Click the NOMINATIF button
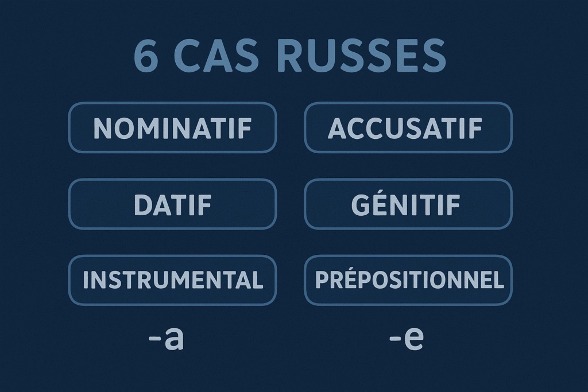The height and width of the screenshot is (392, 588). 172,127
